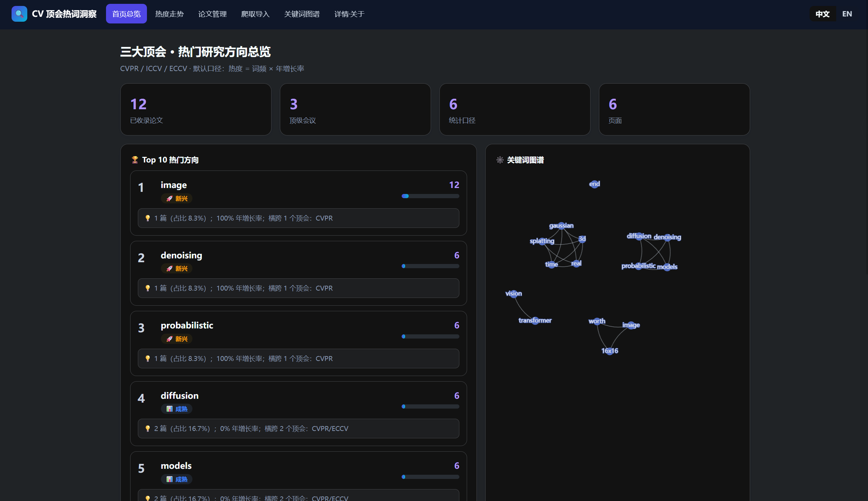
Task: Click the 新兴 badge under image
Action: tap(177, 199)
